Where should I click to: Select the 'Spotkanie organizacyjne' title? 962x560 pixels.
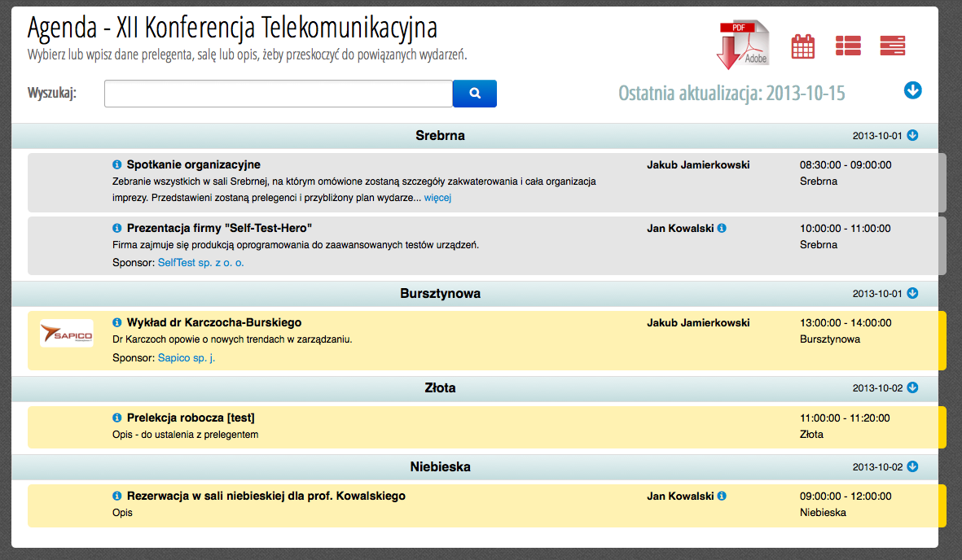[193, 164]
